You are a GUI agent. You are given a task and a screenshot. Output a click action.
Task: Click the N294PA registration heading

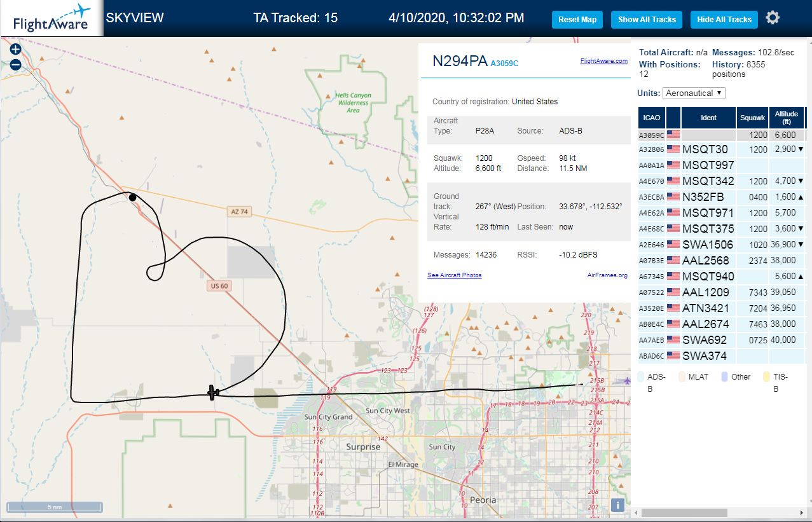[460, 61]
